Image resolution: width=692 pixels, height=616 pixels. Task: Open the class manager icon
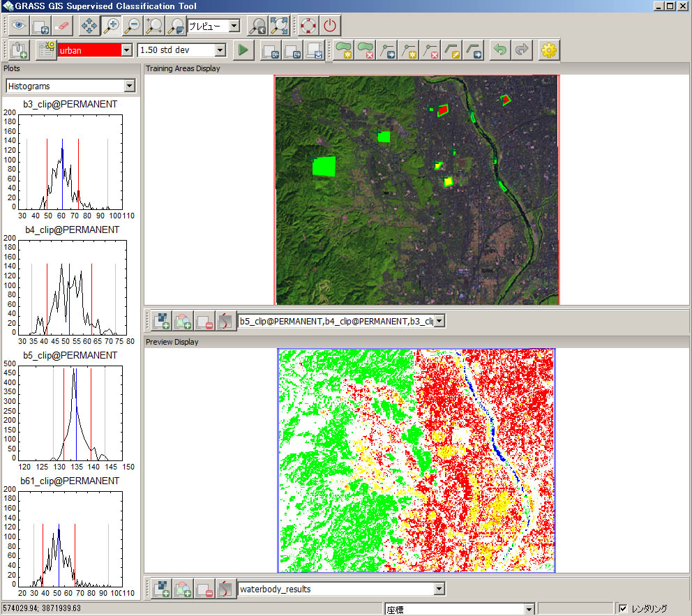(x=46, y=50)
